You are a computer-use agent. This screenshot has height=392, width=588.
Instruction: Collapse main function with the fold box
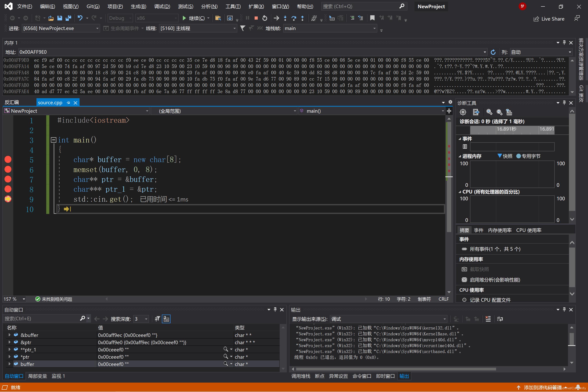click(x=53, y=140)
